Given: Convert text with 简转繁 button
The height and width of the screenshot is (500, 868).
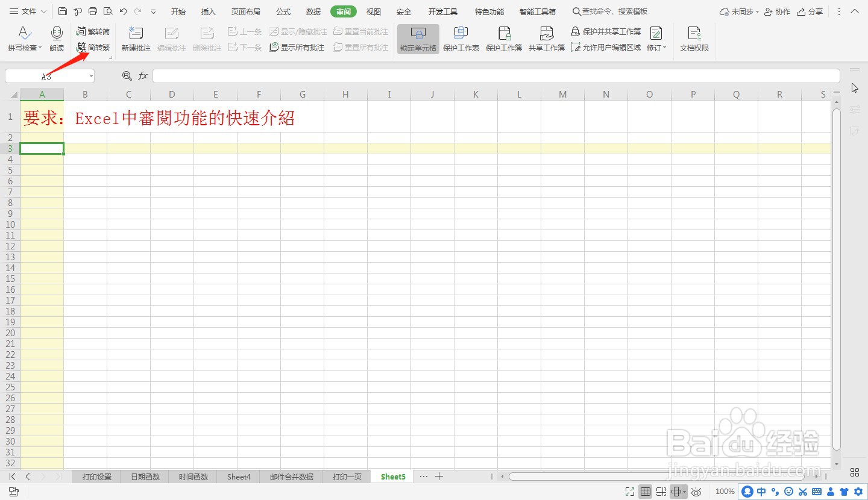Looking at the screenshot, I should pos(93,47).
